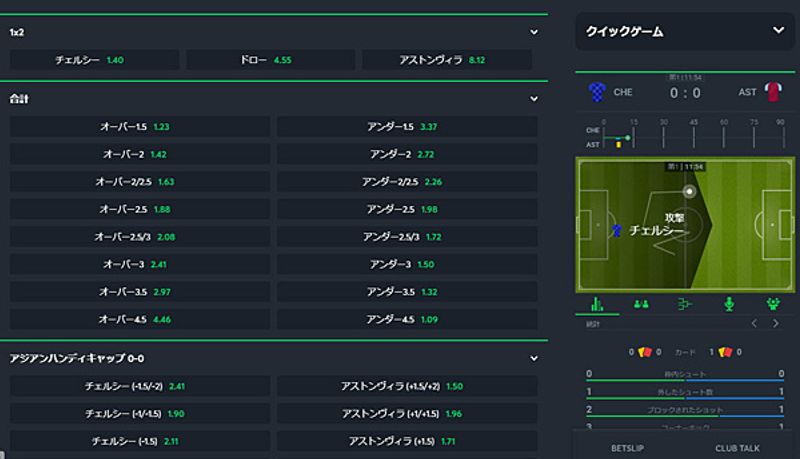Click the match timeline progress bar
Screen dimensions: 800x459
(685, 134)
